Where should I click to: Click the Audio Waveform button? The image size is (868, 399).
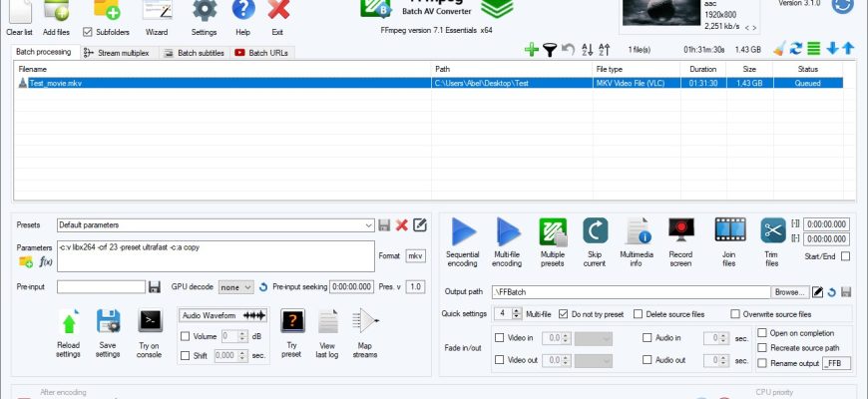click(223, 315)
